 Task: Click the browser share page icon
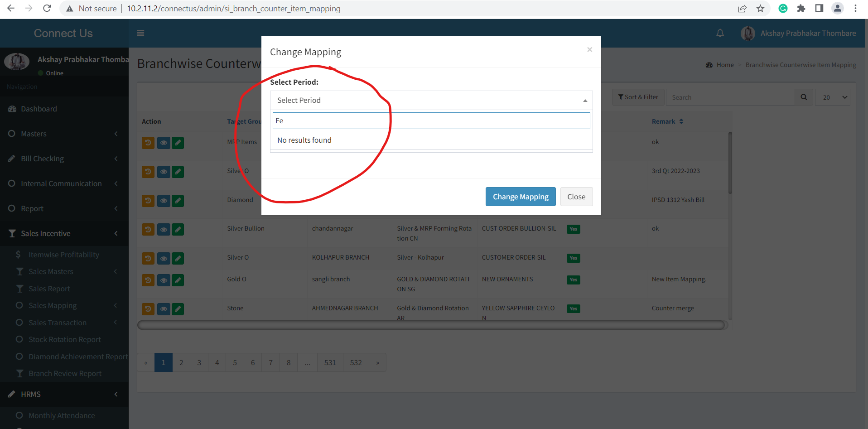coord(742,8)
